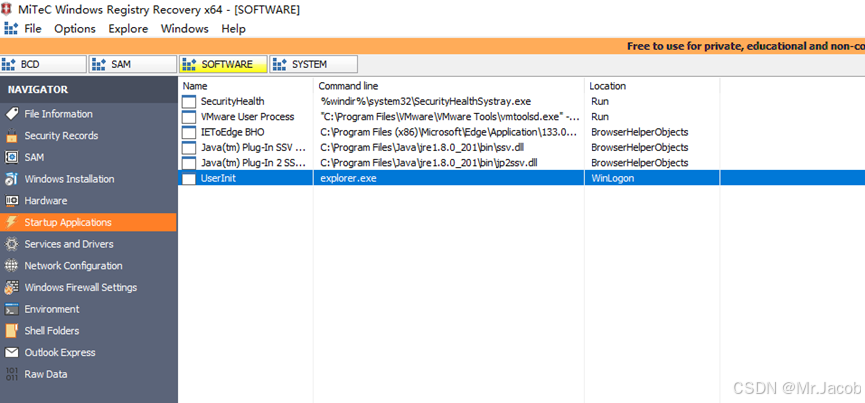Click the File Information tag icon

pos(12,114)
